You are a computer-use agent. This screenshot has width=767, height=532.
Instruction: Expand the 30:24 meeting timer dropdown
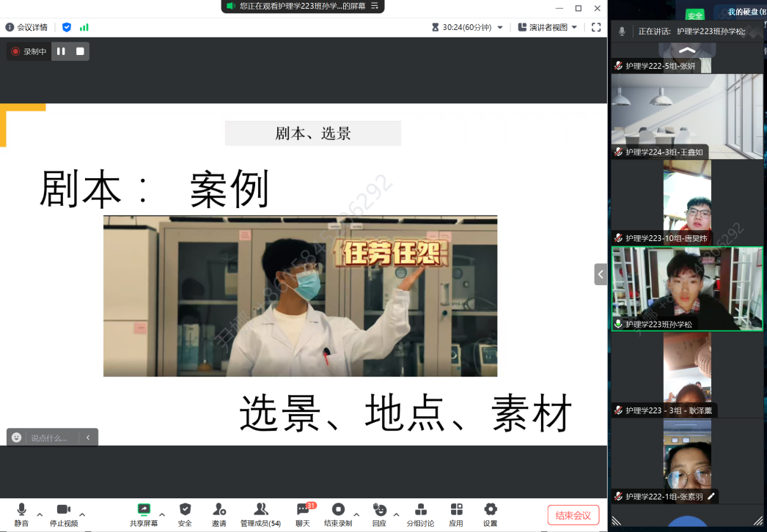tap(500, 27)
